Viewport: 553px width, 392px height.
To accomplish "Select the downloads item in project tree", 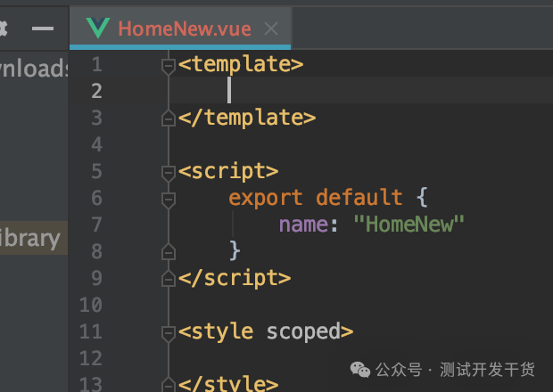I will (x=34, y=68).
